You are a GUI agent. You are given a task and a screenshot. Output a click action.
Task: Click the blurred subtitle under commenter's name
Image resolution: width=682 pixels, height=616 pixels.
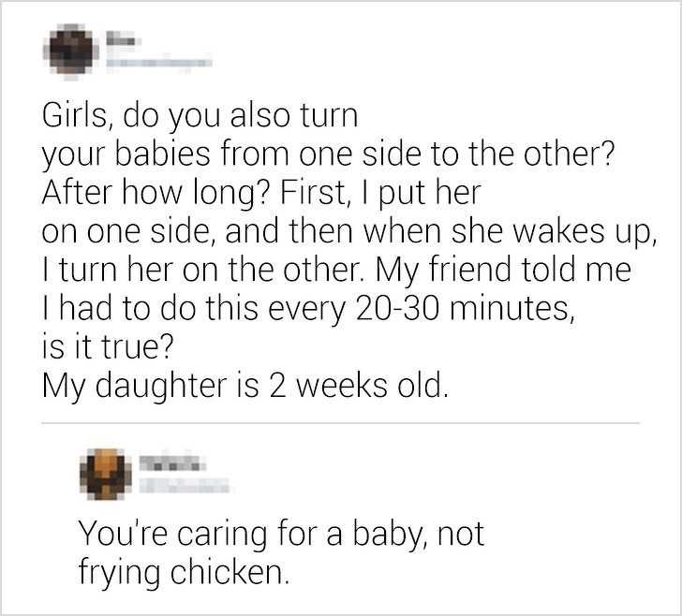coord(185,485)
